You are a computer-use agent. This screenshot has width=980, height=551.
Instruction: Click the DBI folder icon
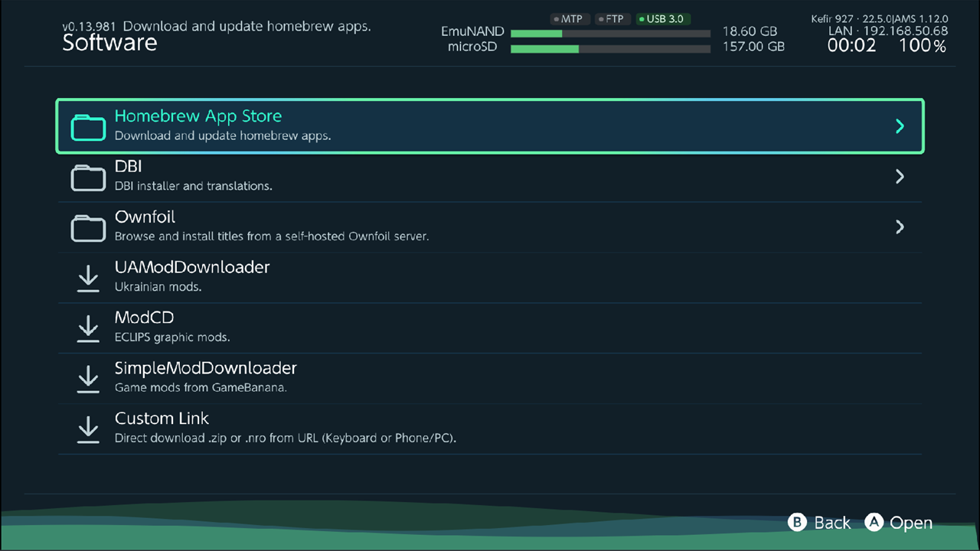click(x=88, y=178)
